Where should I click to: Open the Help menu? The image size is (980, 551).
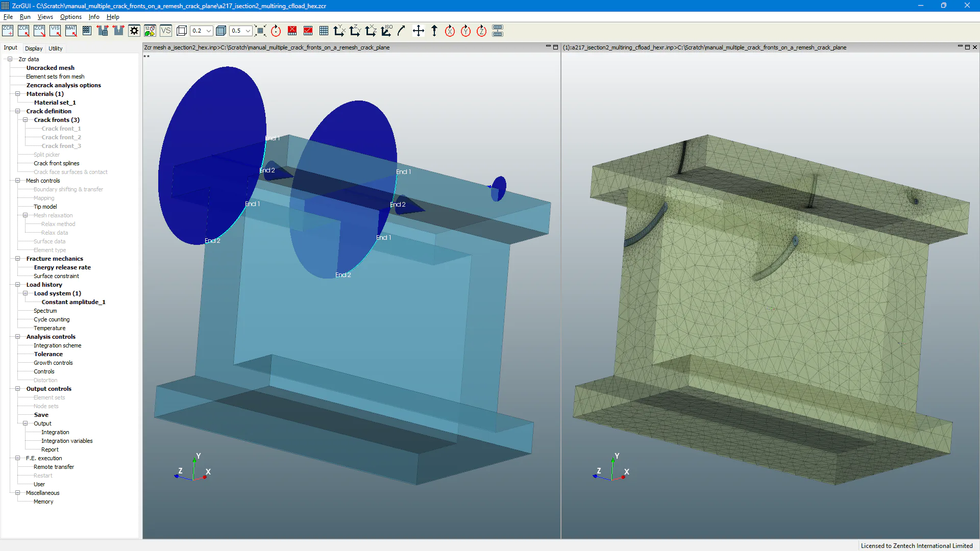click(x=113, y=17)
